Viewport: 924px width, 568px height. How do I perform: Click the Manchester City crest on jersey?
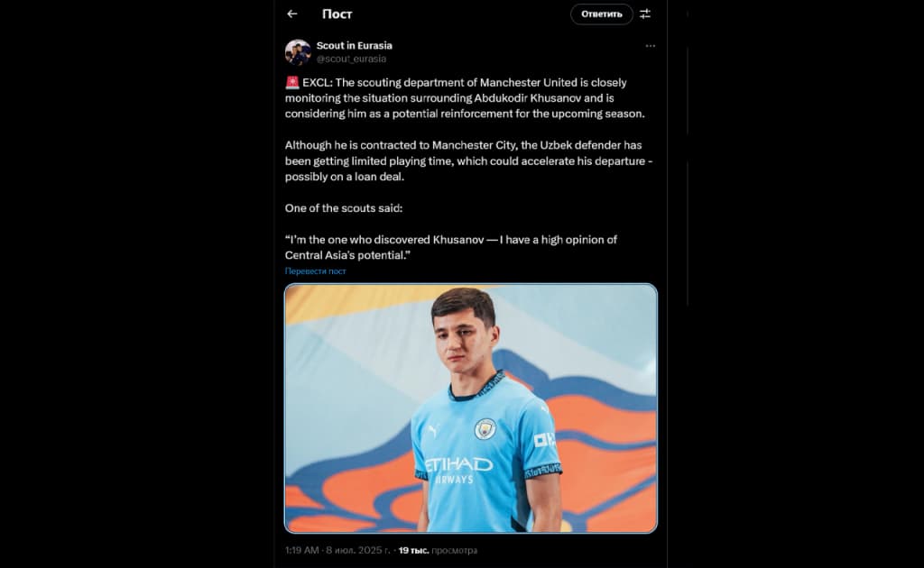[485, 429]
